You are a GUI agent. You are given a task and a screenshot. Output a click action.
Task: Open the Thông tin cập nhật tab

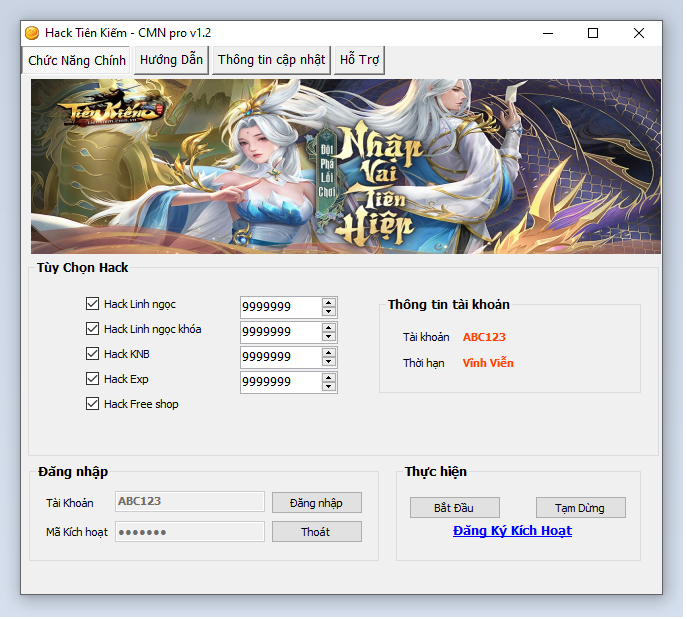click(271, 60)
